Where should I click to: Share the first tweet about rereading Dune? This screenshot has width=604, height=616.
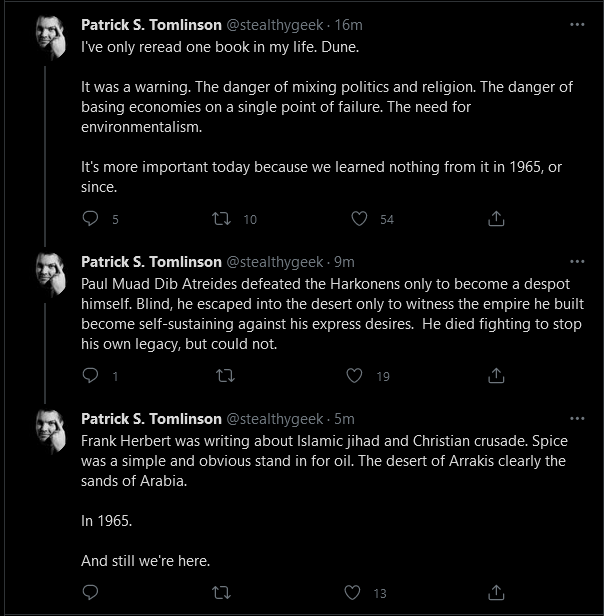pos(496,218)
